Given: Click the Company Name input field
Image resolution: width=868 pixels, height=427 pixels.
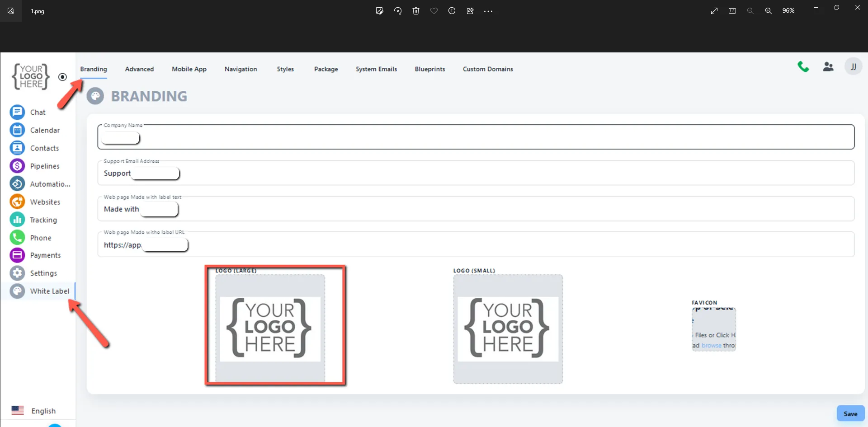Looking at the screenshot, I should pyautogui.click(x=476, y=137).
